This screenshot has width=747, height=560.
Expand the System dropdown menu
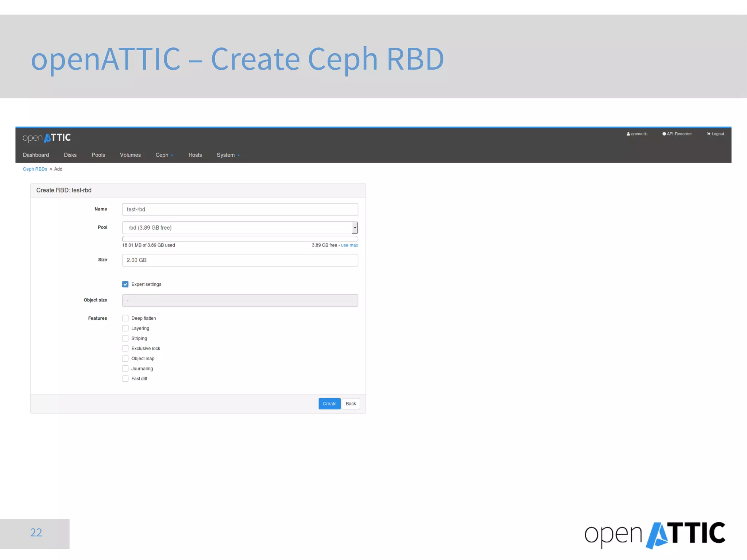[x=228, y=155]
